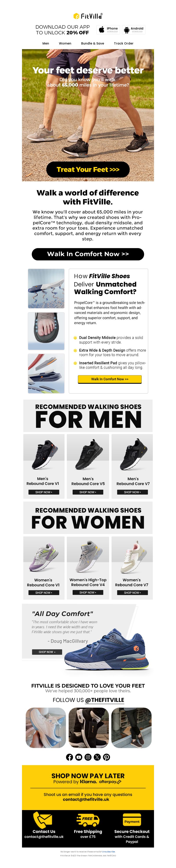This screenshot has width=176, height=868.
Task: Open the Pinterest social icon
Action: [106, 757]
